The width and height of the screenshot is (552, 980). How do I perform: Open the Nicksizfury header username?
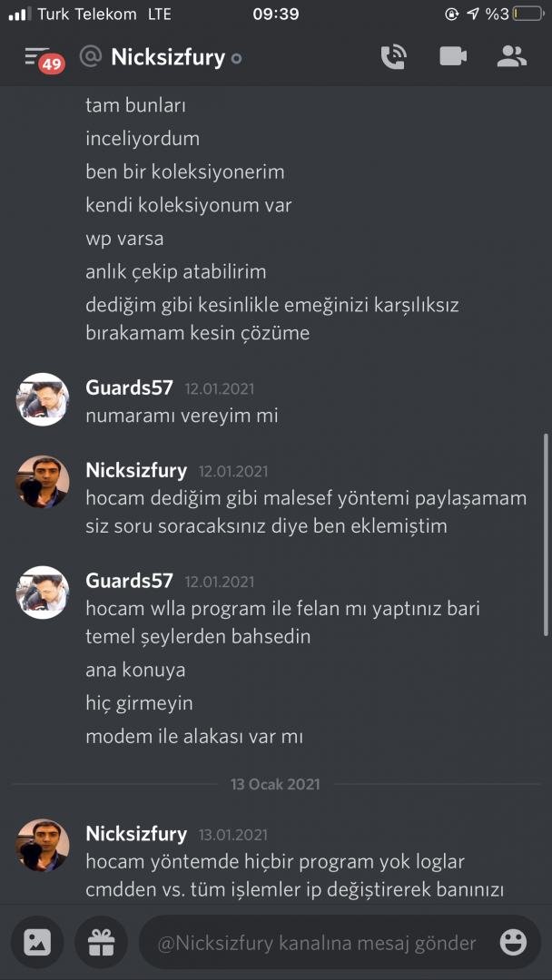pos(168,57)
